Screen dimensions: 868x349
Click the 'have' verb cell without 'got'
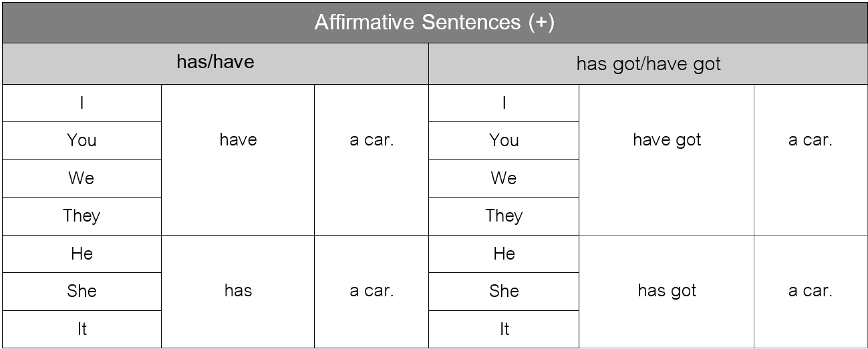(x=238, y=140)
